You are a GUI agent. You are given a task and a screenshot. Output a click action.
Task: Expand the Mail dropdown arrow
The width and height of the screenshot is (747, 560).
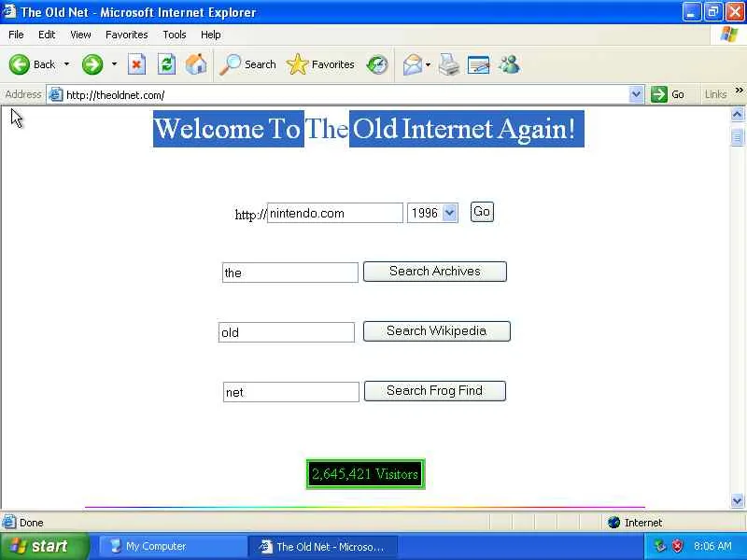(428, 64)
